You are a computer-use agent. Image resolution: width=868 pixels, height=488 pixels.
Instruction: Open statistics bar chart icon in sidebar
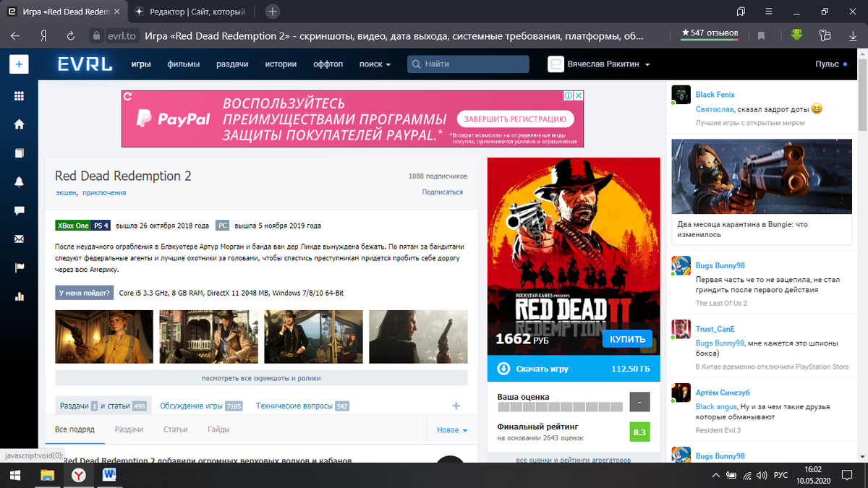(x=19, y=296)
